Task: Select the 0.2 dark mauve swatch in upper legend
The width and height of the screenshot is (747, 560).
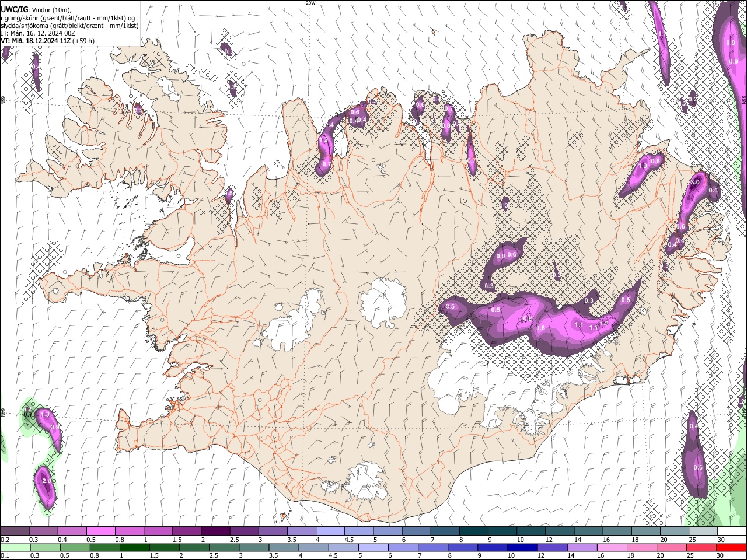Action: pyautogui.click(x=15, y=531)
